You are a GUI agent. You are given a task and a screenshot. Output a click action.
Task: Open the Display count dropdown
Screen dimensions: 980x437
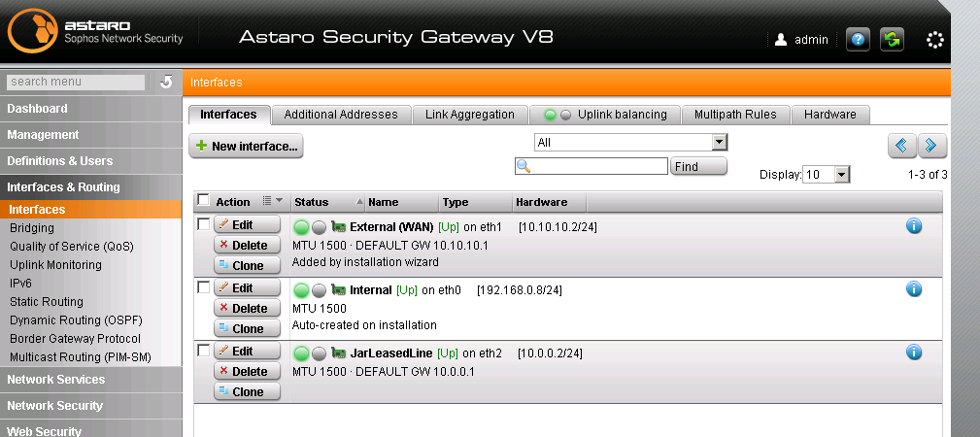click(x=827, y=175)
